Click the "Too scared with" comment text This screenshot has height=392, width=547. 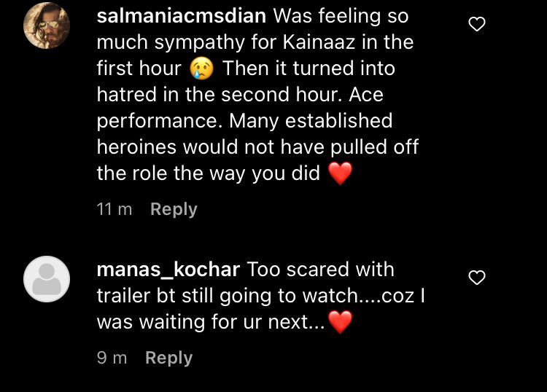tap(321, 269)
